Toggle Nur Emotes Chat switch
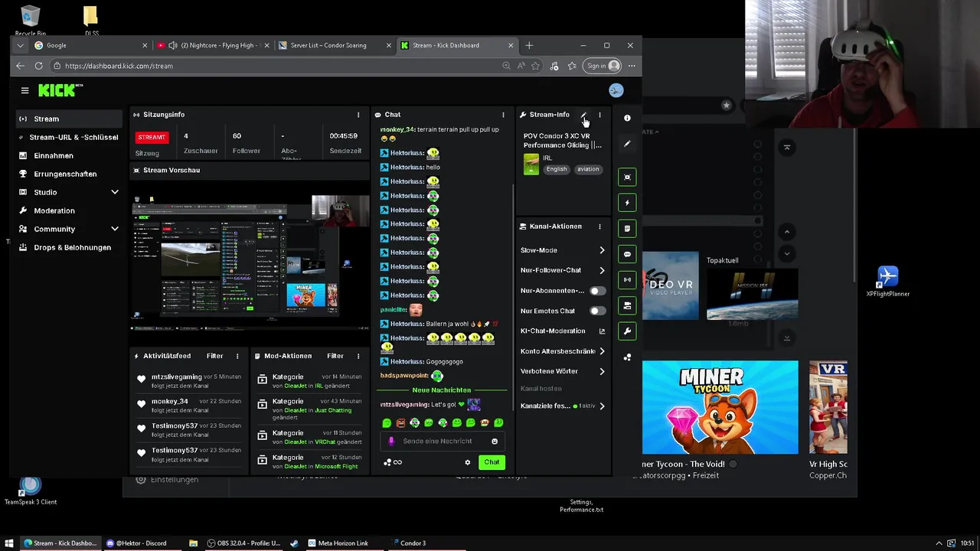 click(x=596, y=311)
